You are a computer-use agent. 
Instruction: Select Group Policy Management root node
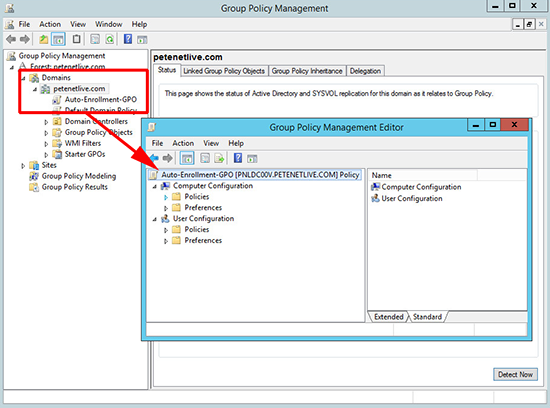56,56
